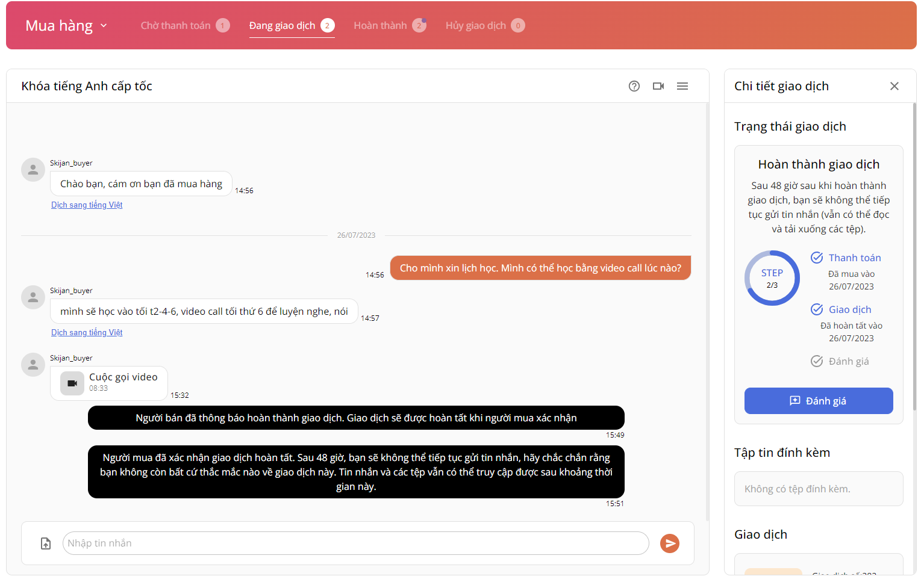Image resolution: width=924 pixels, height=585 pixels.
Task: Click the 'Chào bạn, cám ơn bạn đã mua hàng' bubble
Action: pyautogui.click(x=141, y=184)
